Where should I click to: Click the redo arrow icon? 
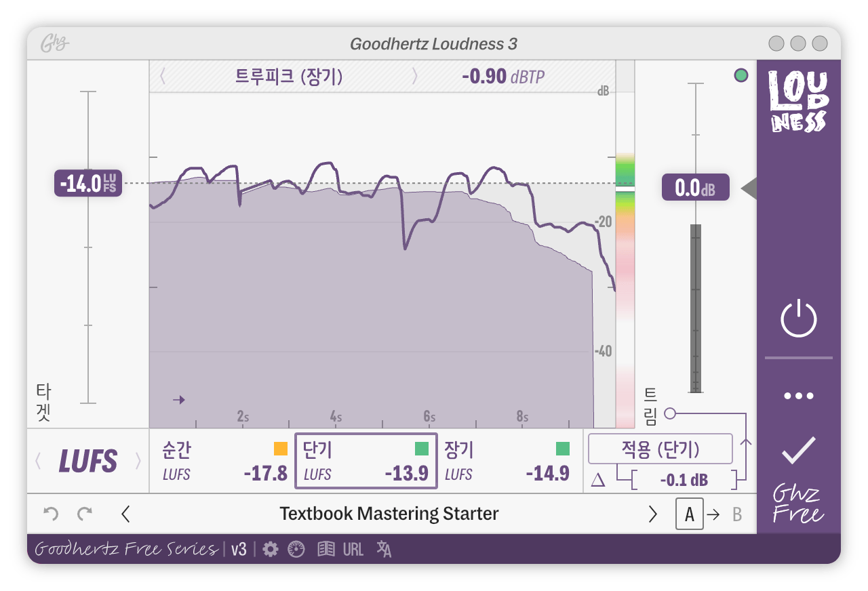(84, 514)
